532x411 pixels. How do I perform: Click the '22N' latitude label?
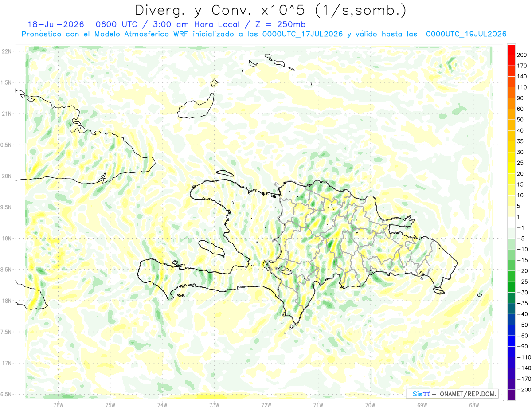pyautogui.click(x=6, y=51)
